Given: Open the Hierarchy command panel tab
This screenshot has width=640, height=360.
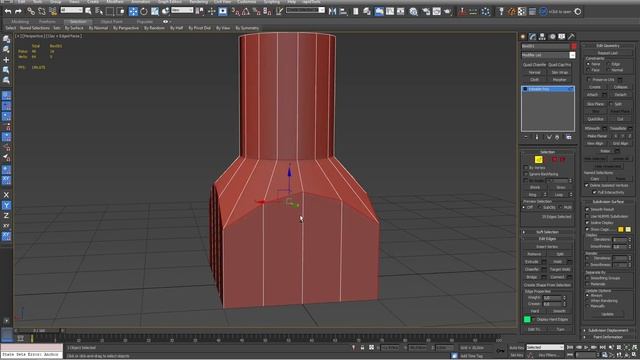Looking at the screenshot, I should (x=542, y=37).
